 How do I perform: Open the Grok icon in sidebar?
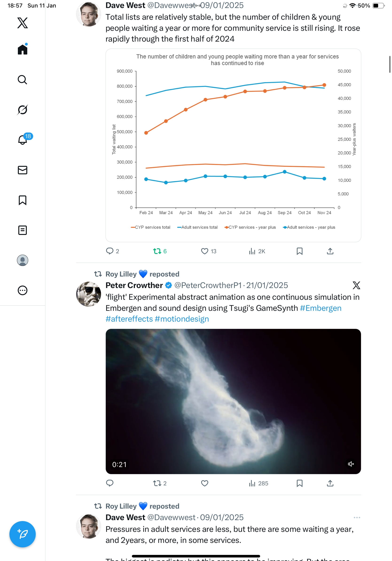(x=23, y=110)
